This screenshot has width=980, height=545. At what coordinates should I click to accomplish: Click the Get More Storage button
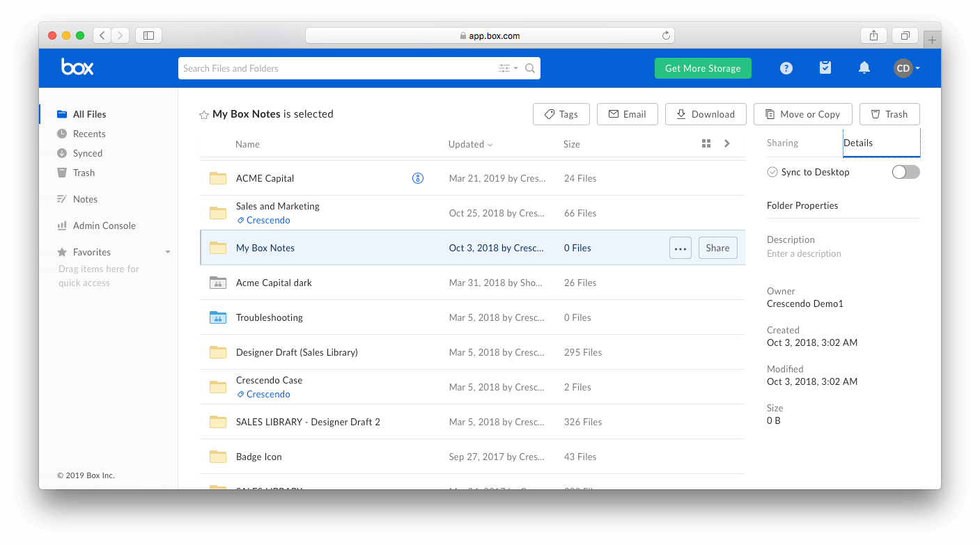(703, 68)
